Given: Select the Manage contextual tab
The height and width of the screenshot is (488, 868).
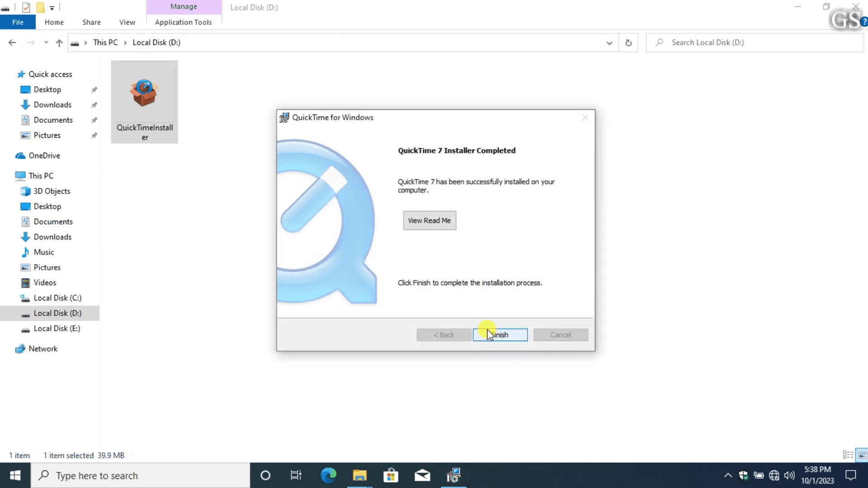Looking at the screenshot, I should coord(184,7).
